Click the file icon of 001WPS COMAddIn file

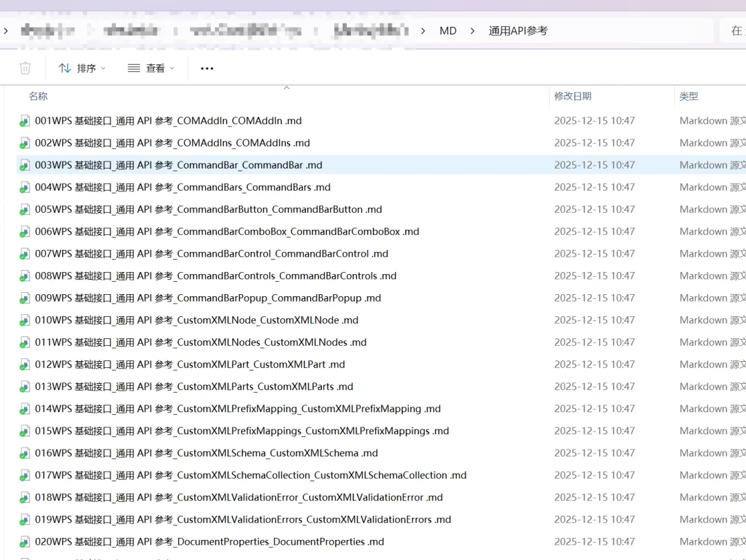coord(25,121)
